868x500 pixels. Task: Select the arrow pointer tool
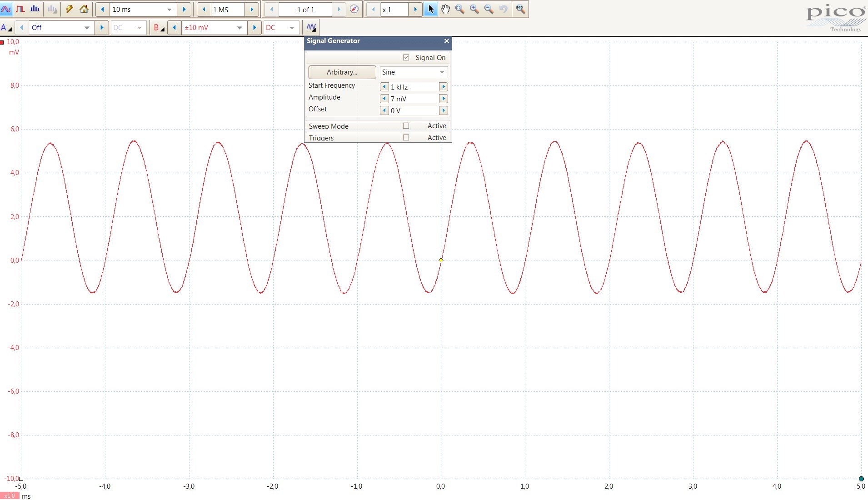pyautogui.click(x=431, y=9)
